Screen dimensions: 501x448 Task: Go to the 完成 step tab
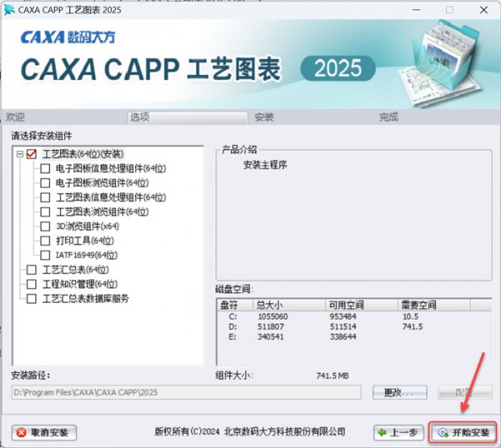coord(388,117)
